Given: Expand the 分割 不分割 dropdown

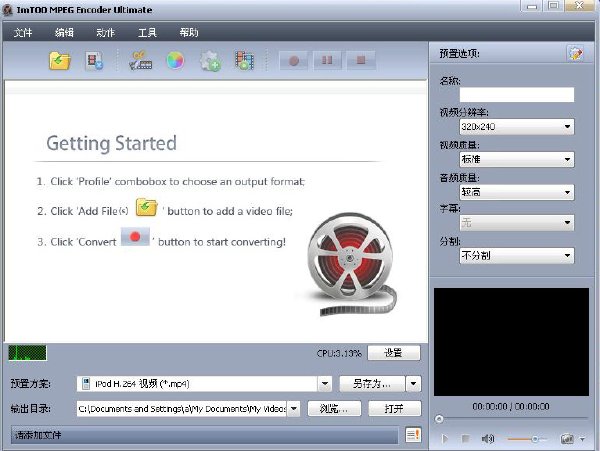Looking at the screenshot, I should [517, 256].
